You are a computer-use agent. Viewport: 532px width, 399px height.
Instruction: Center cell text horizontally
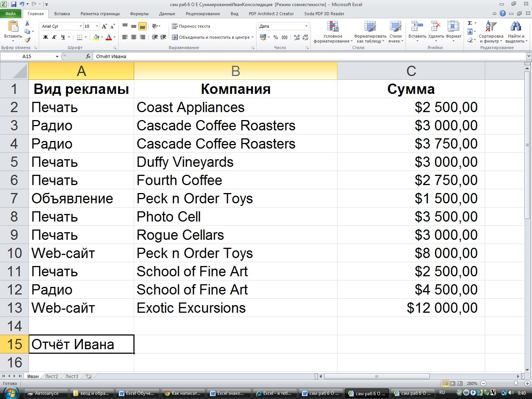134,37
